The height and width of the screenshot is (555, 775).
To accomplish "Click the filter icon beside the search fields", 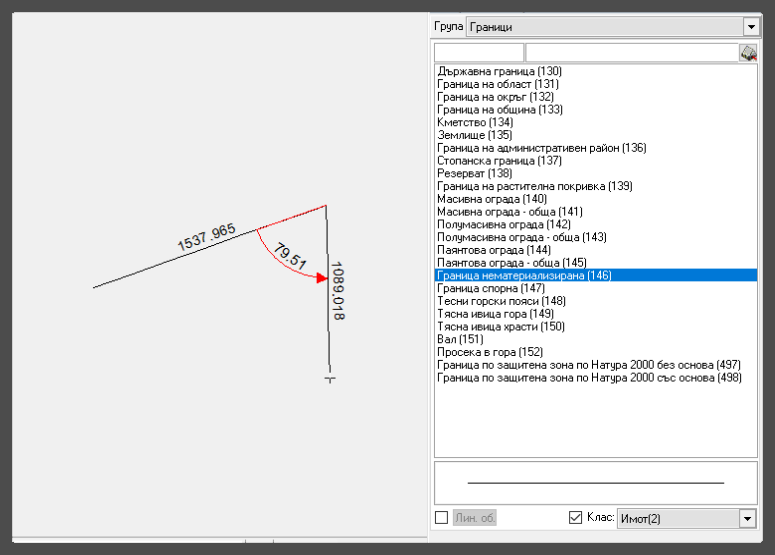I will 747,53.
